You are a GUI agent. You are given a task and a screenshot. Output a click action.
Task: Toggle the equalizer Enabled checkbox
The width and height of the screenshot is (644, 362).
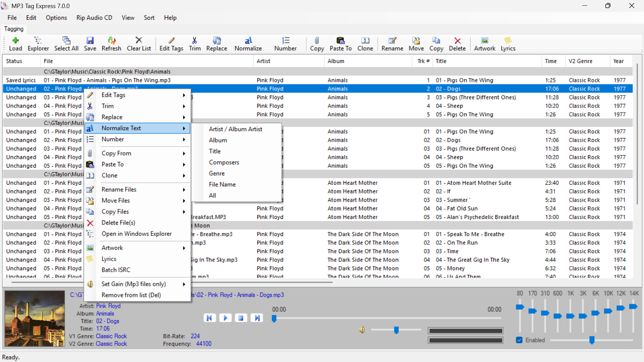tap(519, 340)
